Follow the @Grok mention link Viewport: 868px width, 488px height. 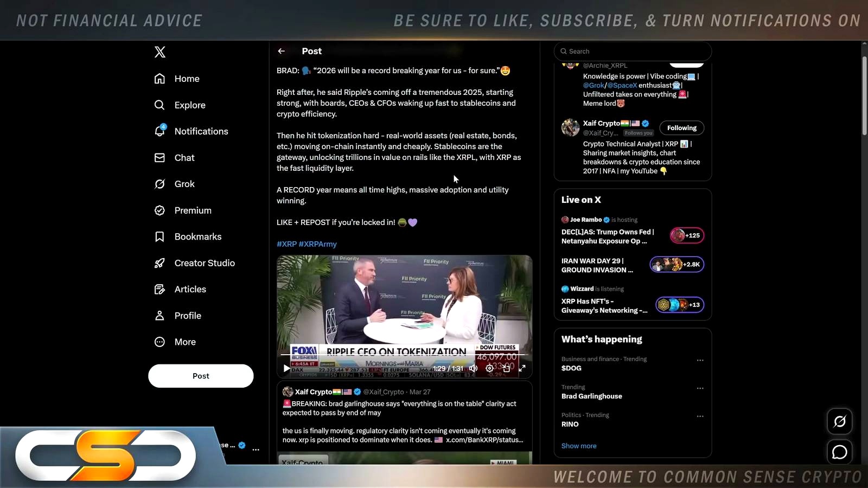point(593,85)
